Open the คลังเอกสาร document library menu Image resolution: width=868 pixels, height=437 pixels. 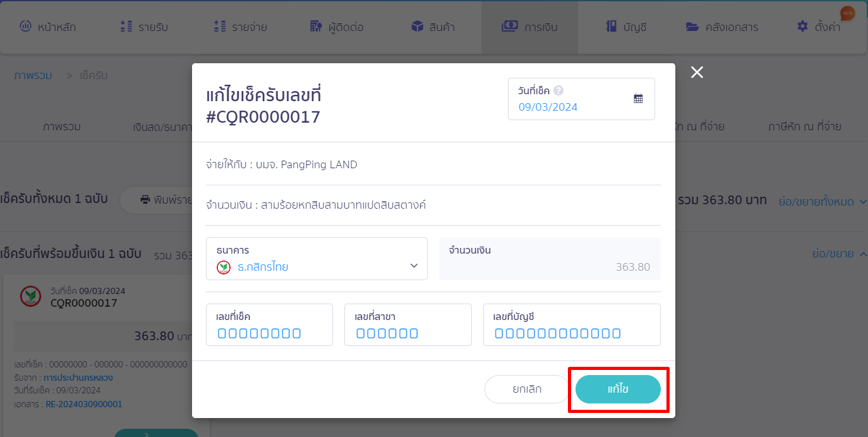pyautogui.click(x=722, y=27)
